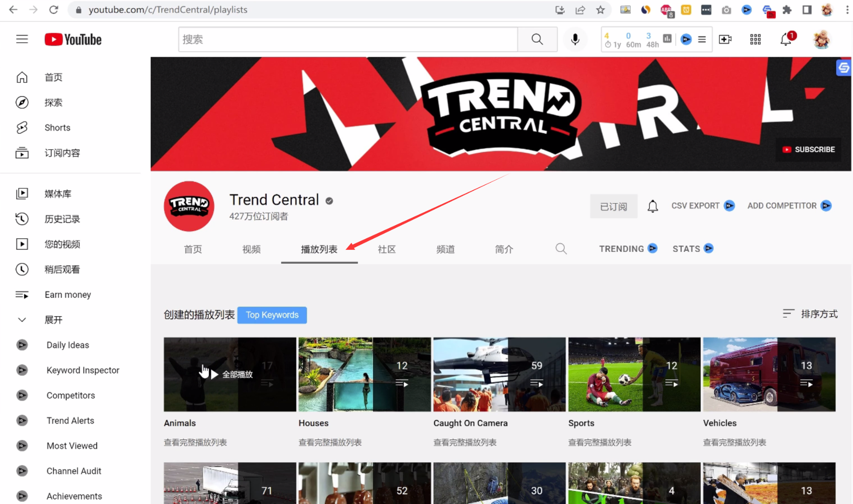
Task: Search within the channel via magnifier
Action: click(561, 249)
